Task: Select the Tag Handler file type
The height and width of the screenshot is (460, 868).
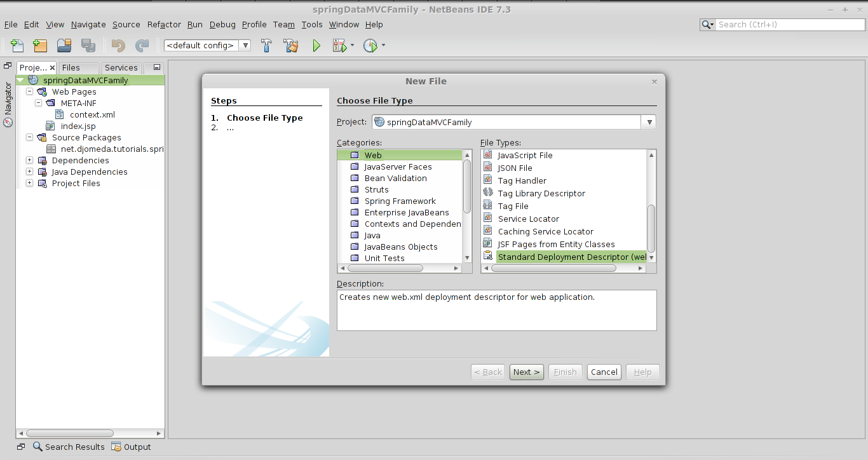Action: tap(522, 180)
